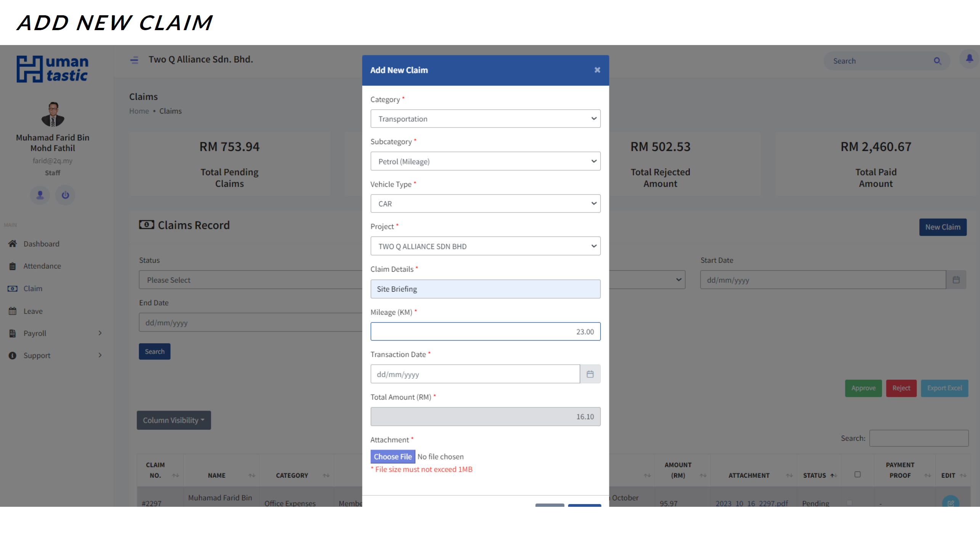Click the Payroll navigation icon

(x=13, y=332)
